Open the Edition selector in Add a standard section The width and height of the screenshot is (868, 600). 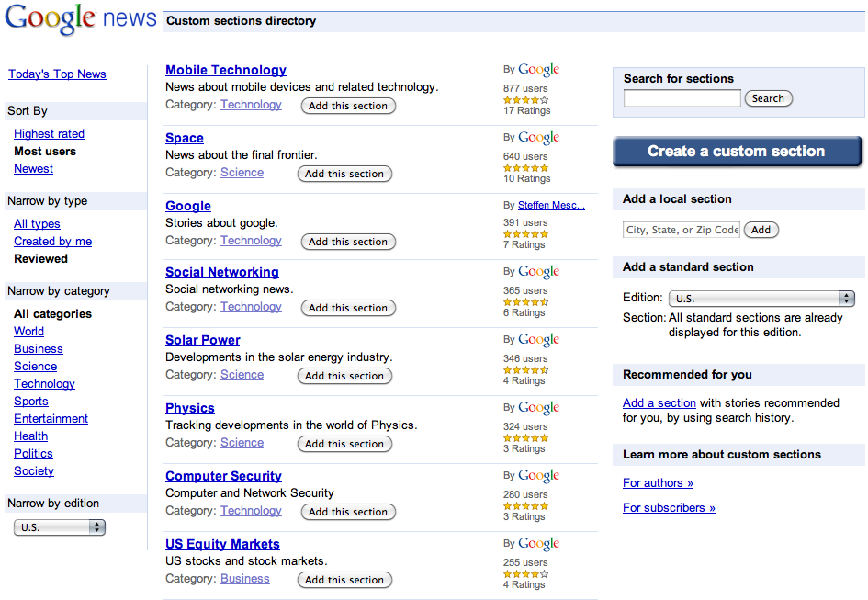(x=761, y=298)
